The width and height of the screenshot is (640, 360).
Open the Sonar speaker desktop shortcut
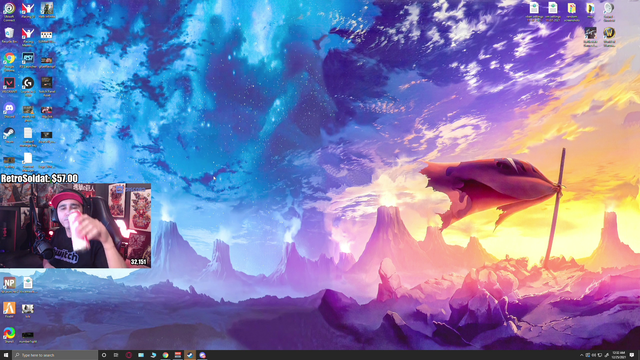[609, 9]
